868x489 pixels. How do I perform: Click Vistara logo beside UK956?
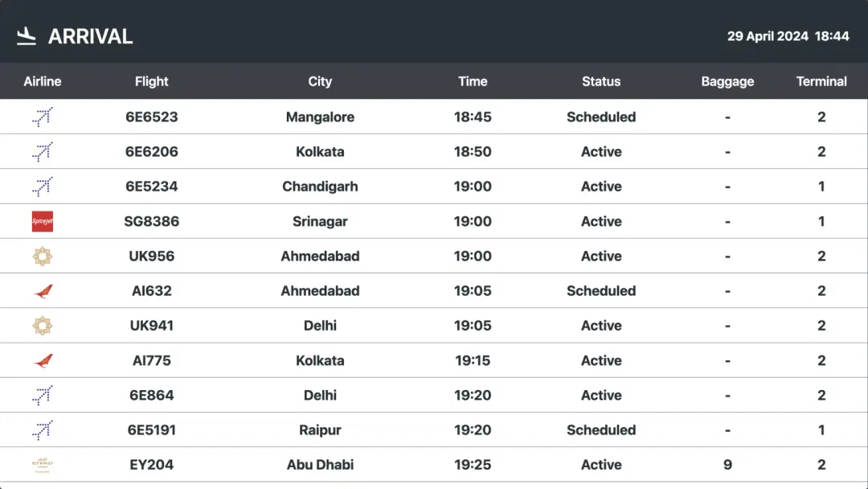(43, 257)
